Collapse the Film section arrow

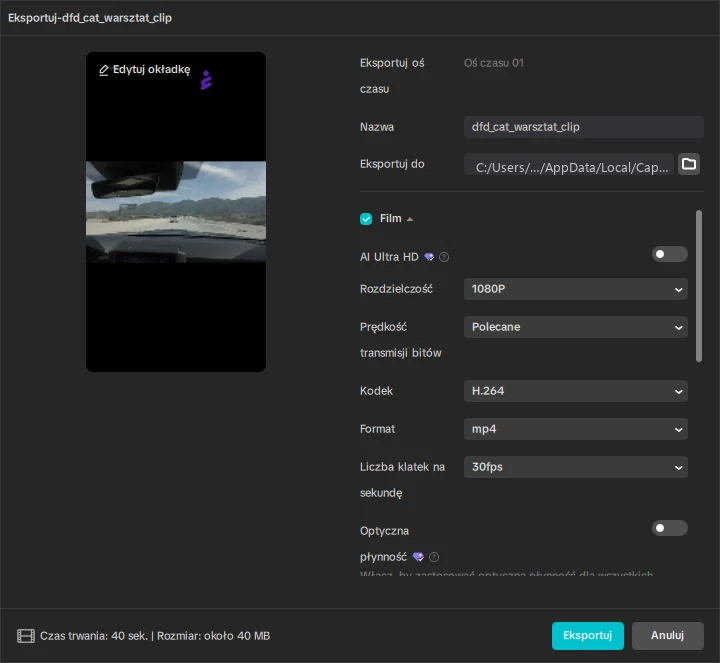coord(410,219)
